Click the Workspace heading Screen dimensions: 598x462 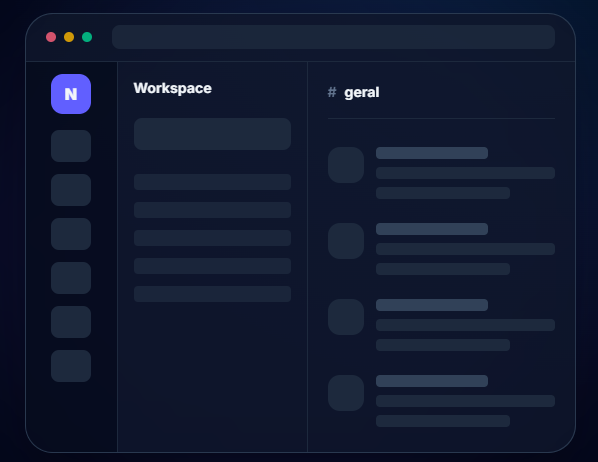click(x=172, y=88)
